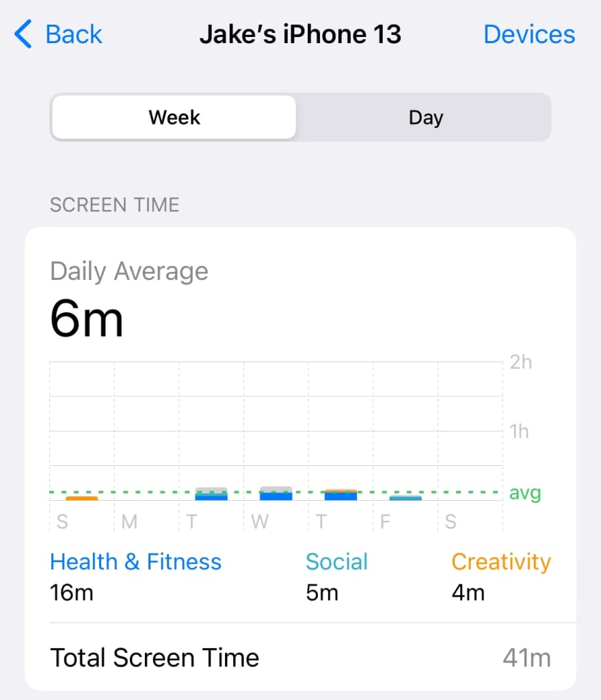
Task: Tap the Social category label
Action: tap(336, 562)
